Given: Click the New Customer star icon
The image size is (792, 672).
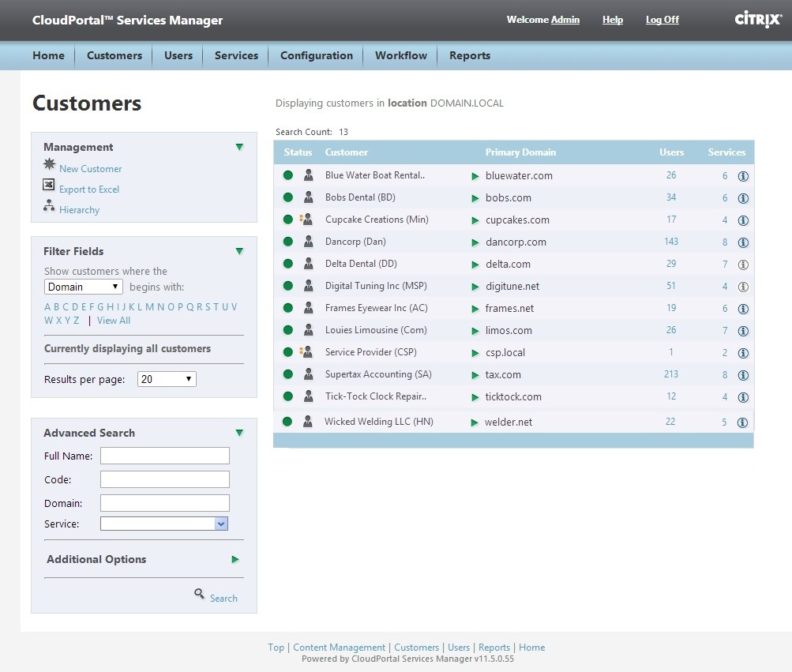Looking at the screenshot, I should 49,165.
